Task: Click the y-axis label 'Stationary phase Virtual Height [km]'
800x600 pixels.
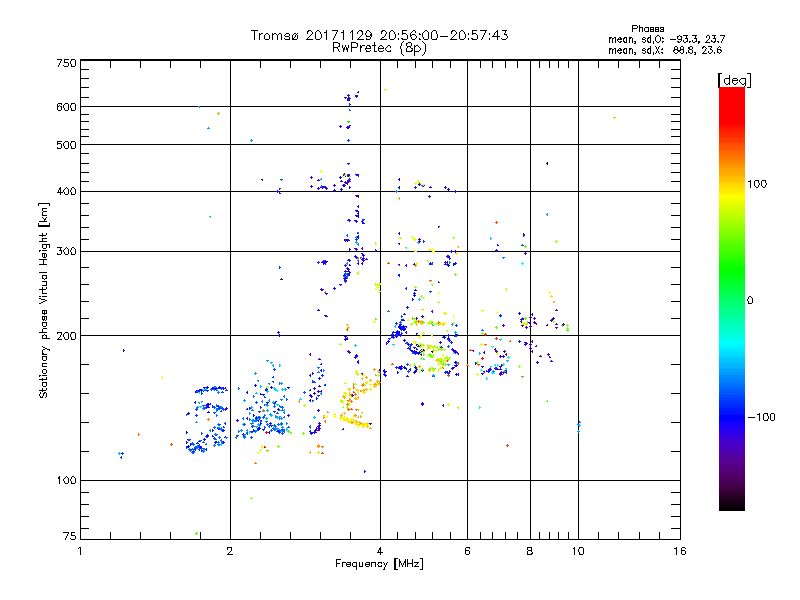Action: tap(43, 300)
